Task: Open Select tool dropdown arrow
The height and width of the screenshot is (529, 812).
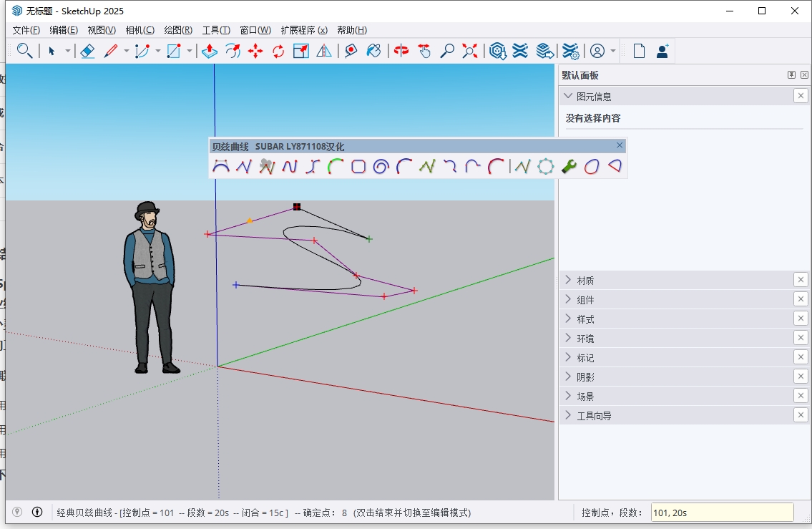Action: 67,51
